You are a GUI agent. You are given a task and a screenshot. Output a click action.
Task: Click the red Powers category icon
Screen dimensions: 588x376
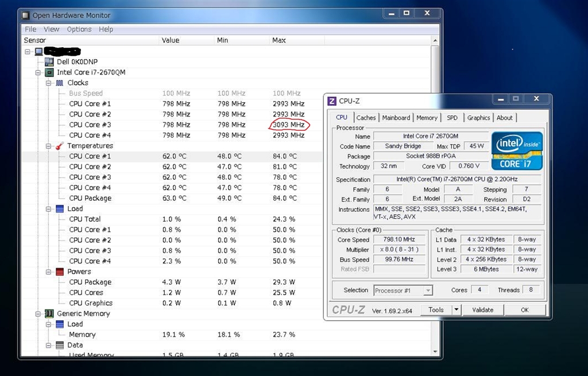pyautogui.click(x=59, y=272)
